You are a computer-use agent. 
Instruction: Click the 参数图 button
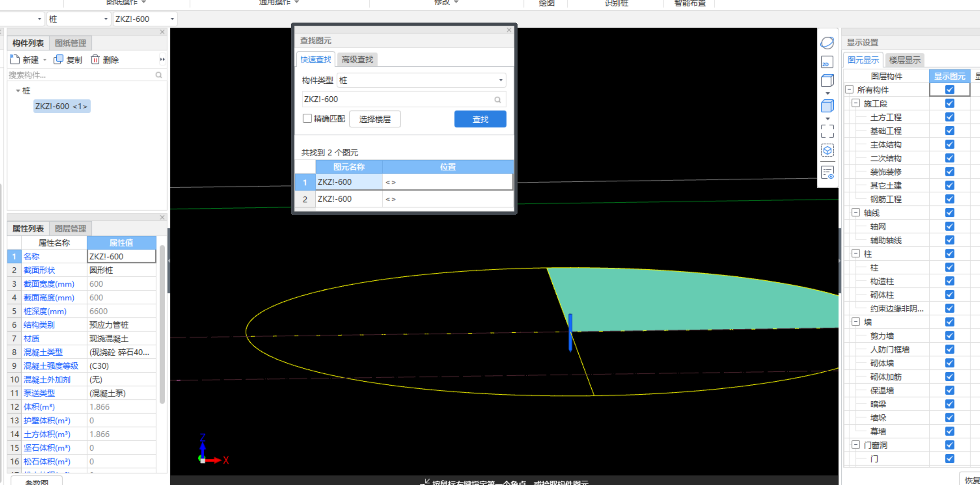pyautogui.click(x=37, y=481)
